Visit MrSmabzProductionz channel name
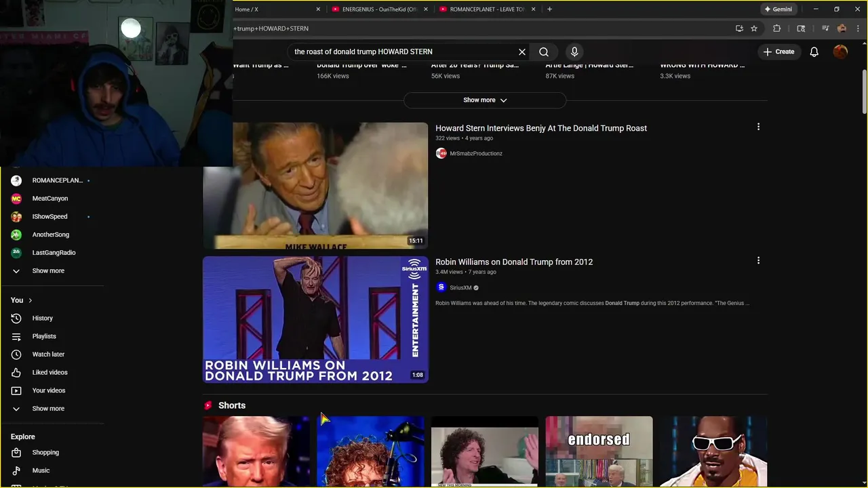Screen dimensions: 868x488 [x=476, y=154]
